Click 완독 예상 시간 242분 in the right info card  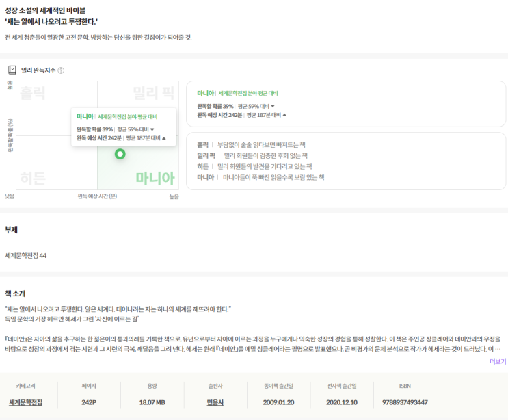click(219, 115)
